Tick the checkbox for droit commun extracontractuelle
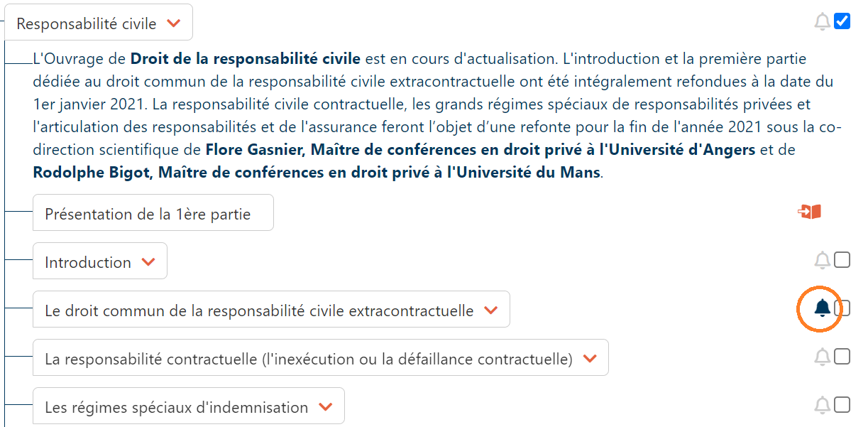The height and width of the screenshot is (427, 868). [x=843, y=308]
